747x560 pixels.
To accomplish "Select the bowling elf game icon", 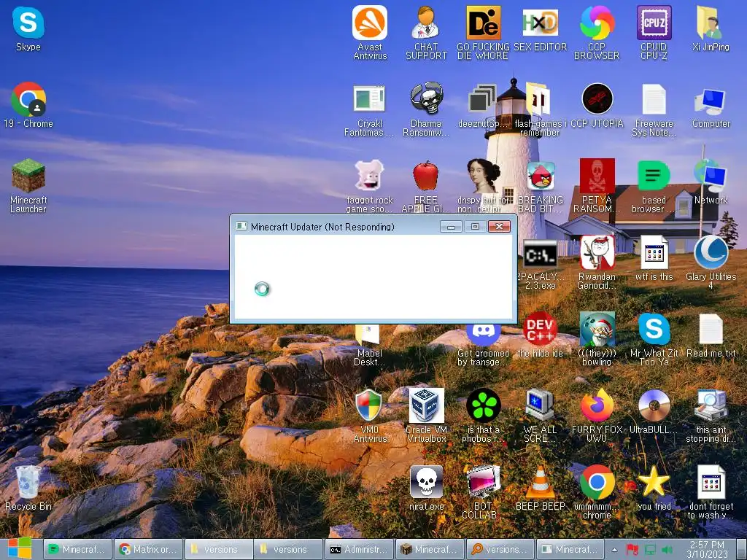I will [597, 339].
